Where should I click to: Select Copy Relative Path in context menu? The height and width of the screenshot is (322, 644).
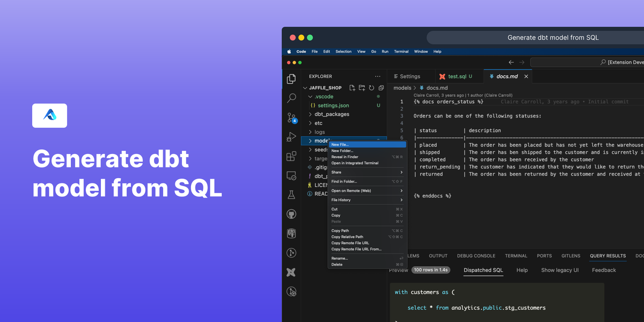347,237
